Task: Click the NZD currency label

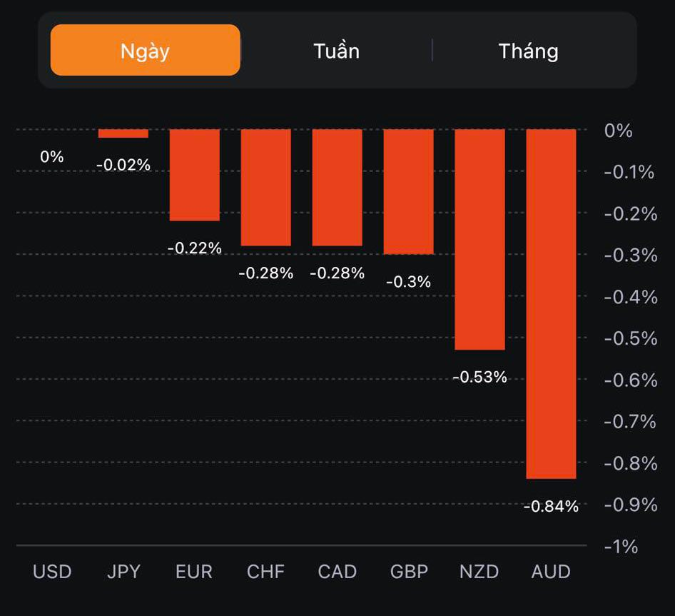Action: click(479, 572)
